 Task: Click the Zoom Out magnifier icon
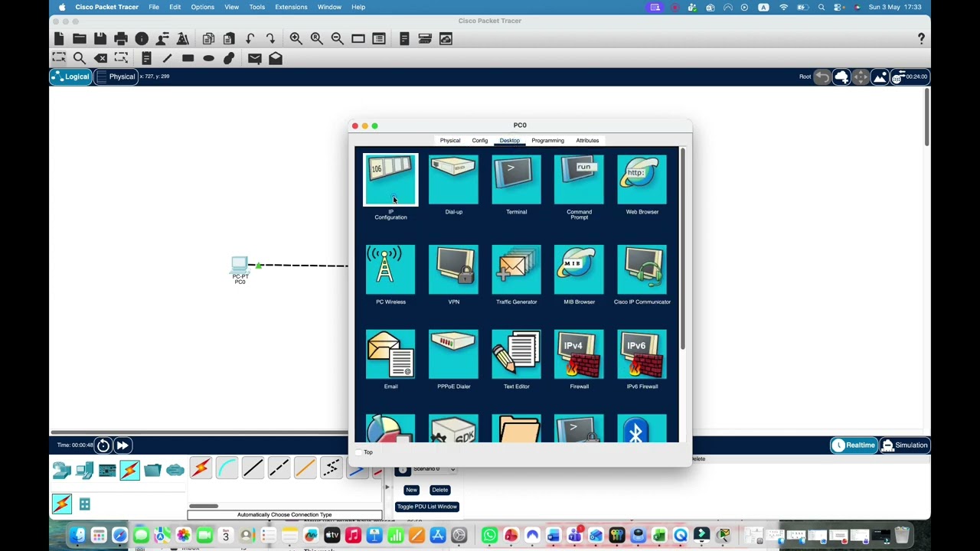coord(337,38)
